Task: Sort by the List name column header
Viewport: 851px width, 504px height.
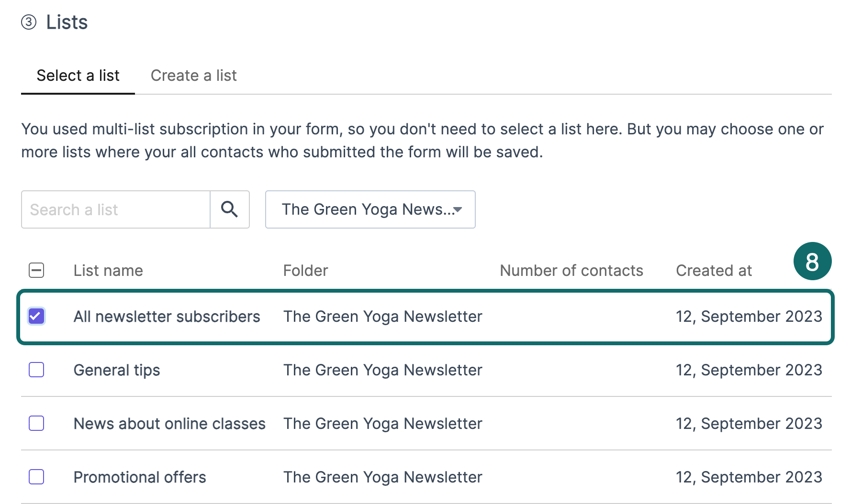Action: (108, 271)
